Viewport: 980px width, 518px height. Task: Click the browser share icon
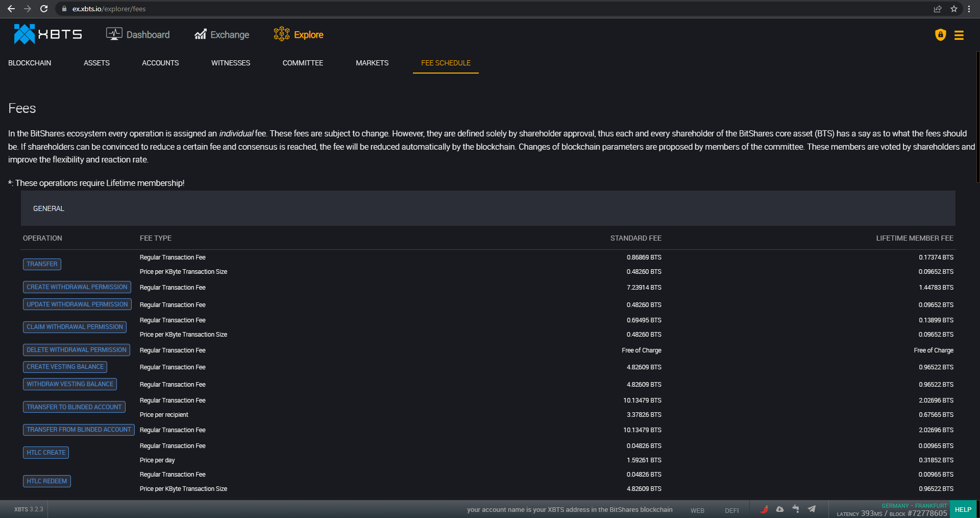(938, 9)
